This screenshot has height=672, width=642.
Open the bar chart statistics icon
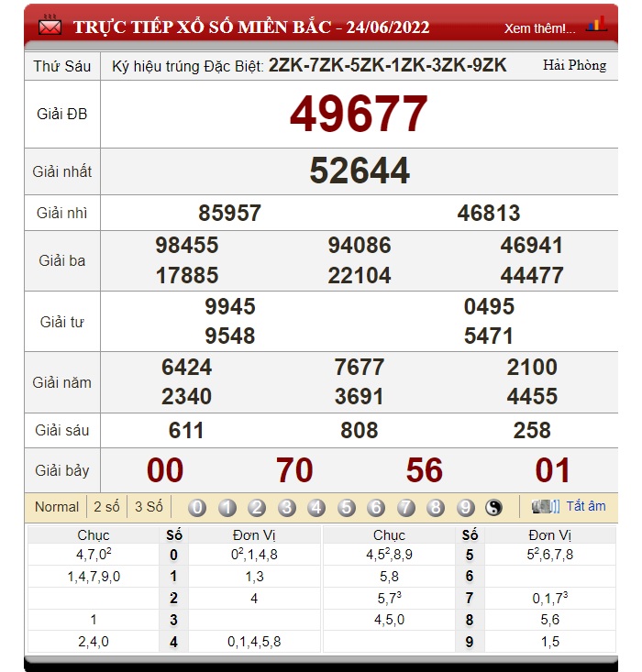click(x=596, y=24)
